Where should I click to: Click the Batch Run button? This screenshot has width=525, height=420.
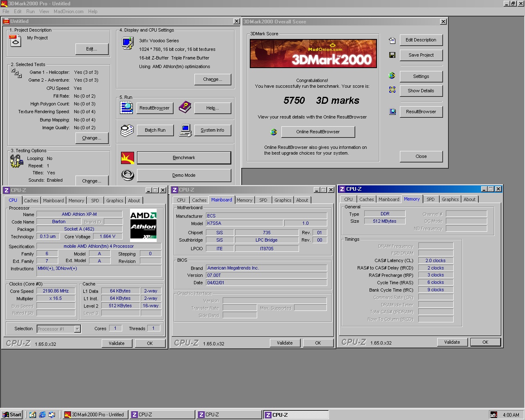click(155, 130)
